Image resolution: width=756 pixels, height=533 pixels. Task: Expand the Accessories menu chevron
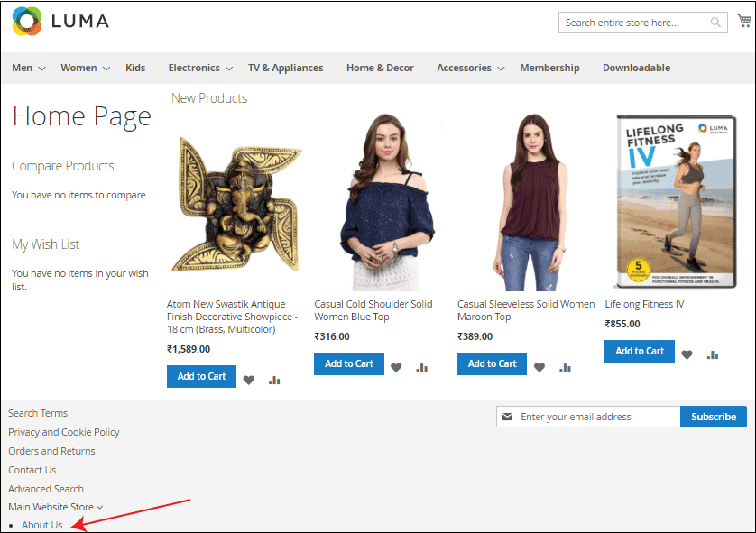pos(501,69)
